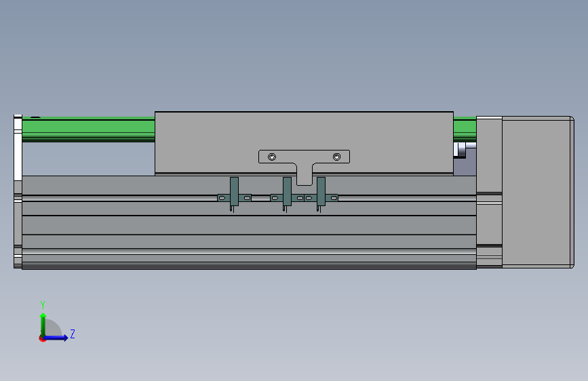Select the right screw on the T-bracket
The height and width of the screenshot is (381, 588).
[337, 157]
